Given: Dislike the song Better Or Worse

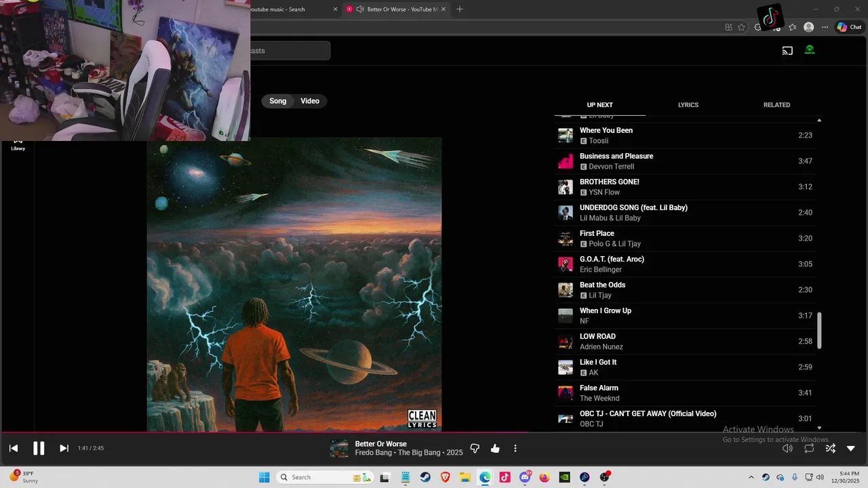Looking at the screenshot, I should (475, 448).
